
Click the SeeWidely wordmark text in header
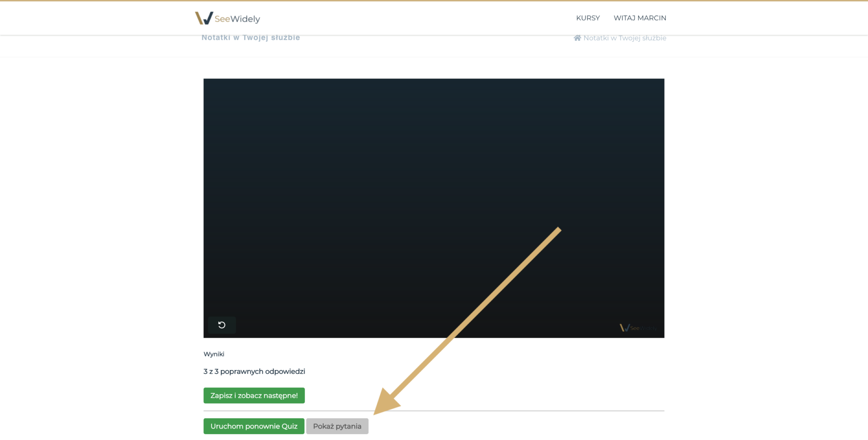point(237,19)
